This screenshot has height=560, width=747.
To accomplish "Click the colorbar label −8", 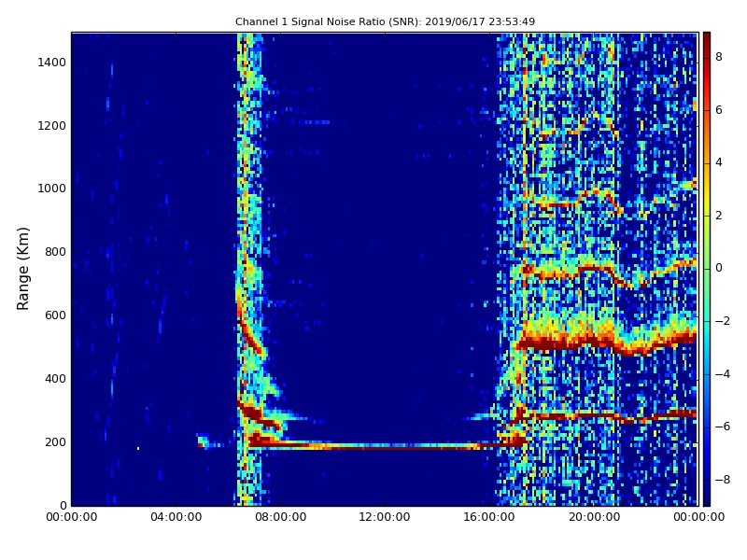I will 722,480.
